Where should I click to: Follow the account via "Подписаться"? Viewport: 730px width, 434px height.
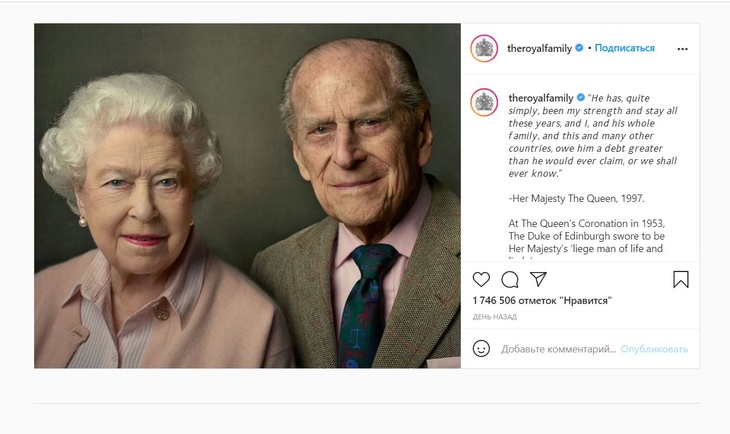coord(624,48)
